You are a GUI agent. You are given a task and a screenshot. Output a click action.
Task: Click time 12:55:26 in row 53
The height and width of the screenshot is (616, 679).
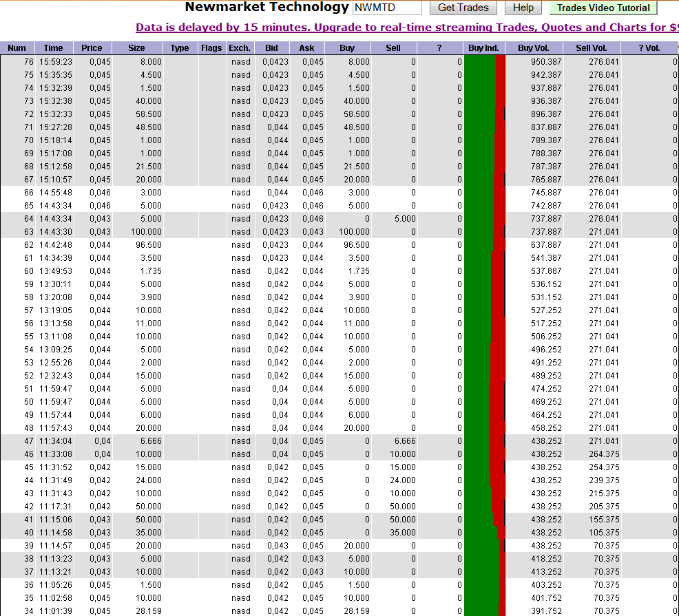pyautogui.click(x=55, y=363)
